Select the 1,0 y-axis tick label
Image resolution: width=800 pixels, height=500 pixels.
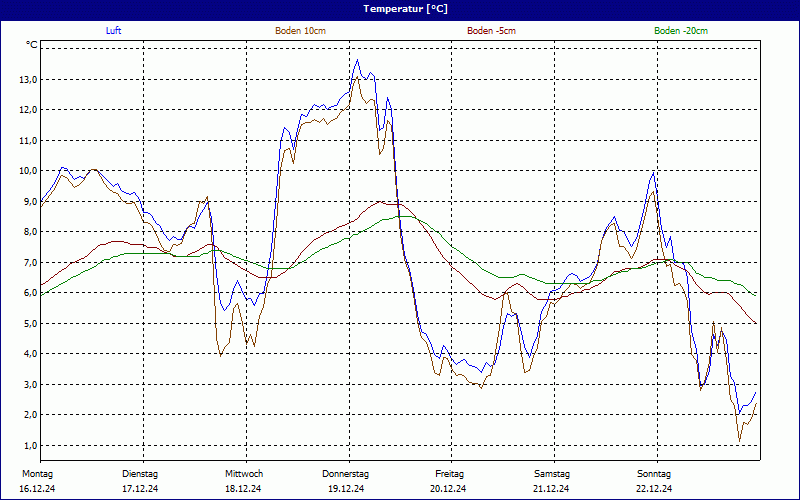click(28, 446)
